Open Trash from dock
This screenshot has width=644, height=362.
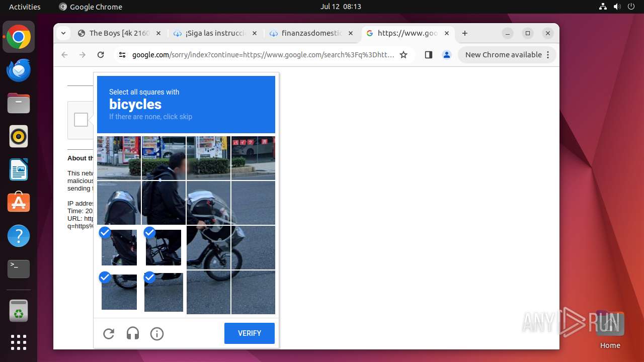tap(19, 311)
